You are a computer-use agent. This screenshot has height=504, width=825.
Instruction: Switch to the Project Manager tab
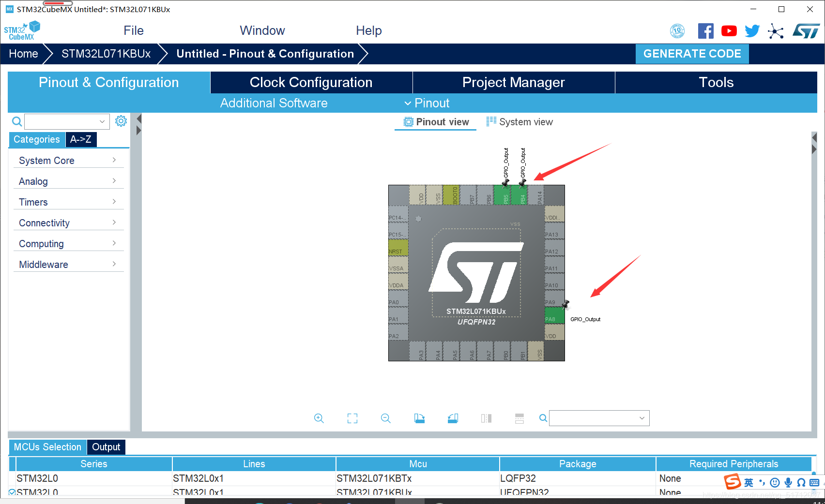click(514, 82)
